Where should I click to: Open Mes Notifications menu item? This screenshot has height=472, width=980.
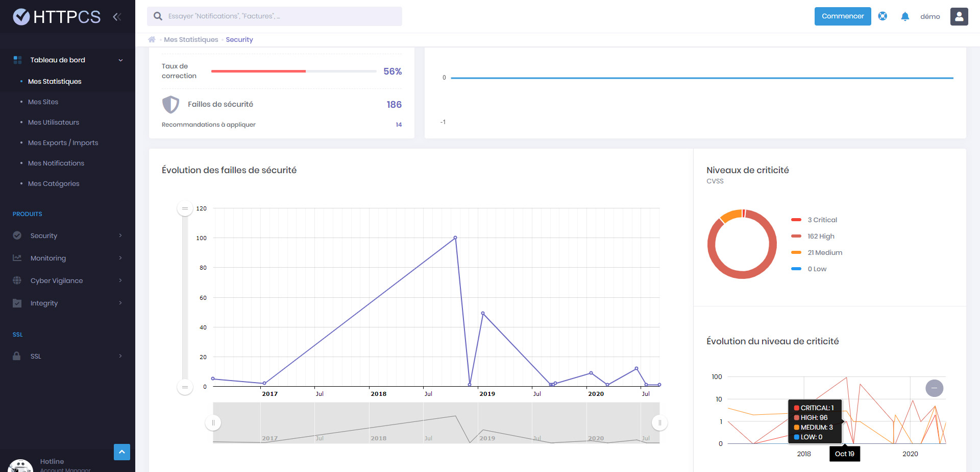point(56,163)
